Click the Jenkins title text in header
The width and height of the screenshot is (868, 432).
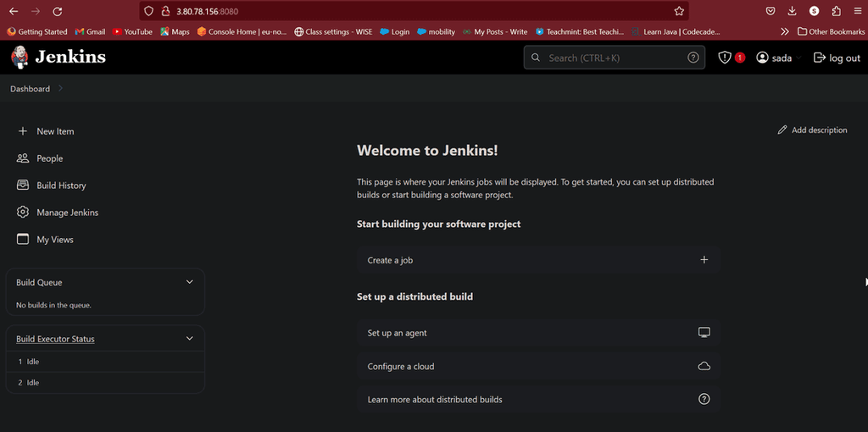(x=70, y=57)
